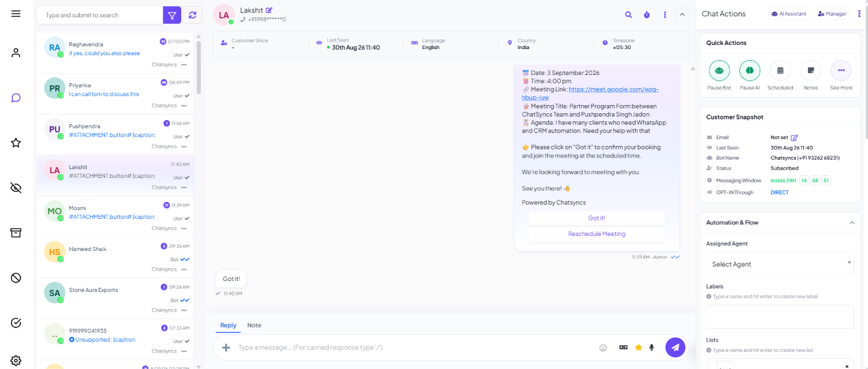Open the Chat Actions three-dot menu

pos(859,14)
